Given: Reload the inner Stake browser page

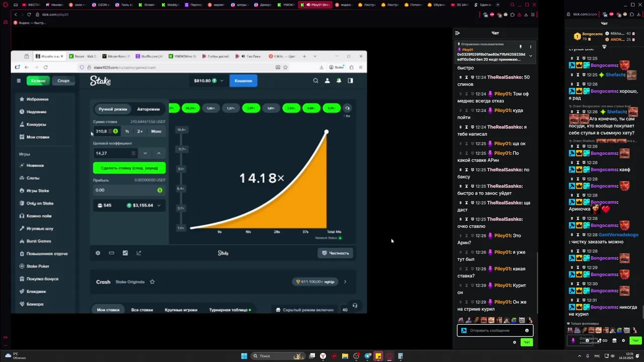Looking at the screenshot, I should (x=45, y=67).
